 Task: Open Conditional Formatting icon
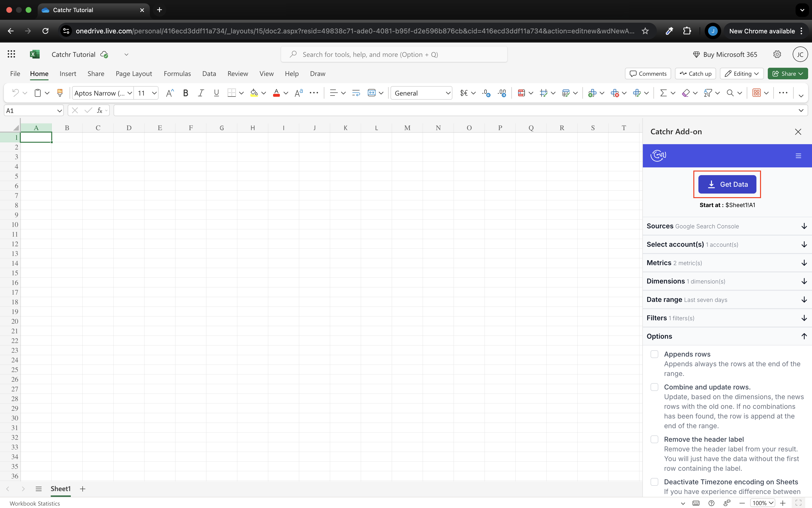tap(522, 93)
